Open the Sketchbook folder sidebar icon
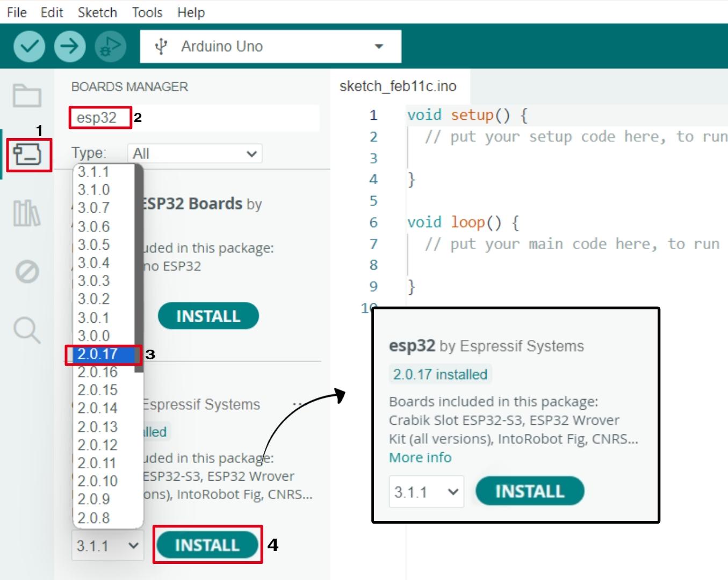Image resolution: width=728 pixels, height=580 pixels. click(x=27, y=96)
